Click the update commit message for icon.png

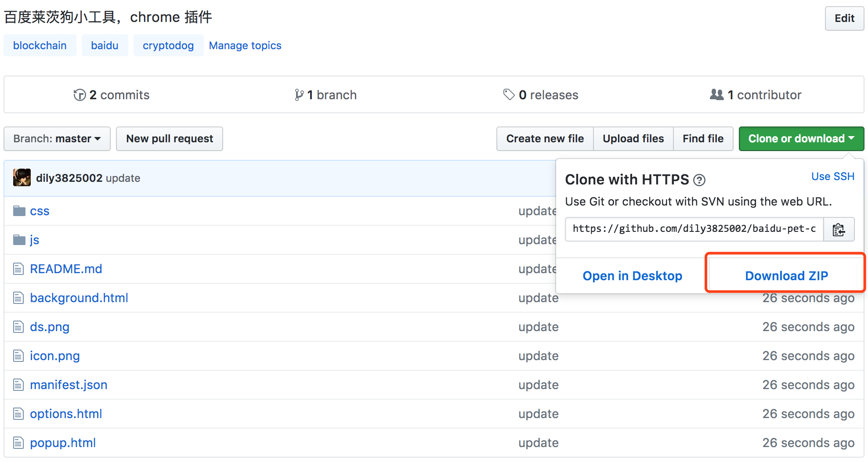[x=539, y=356]
